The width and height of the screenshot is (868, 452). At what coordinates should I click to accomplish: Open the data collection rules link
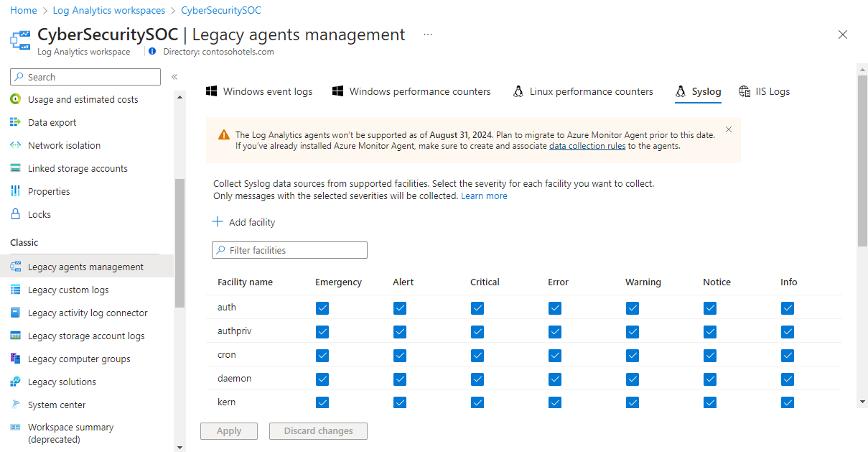click(x=587, y=145)
